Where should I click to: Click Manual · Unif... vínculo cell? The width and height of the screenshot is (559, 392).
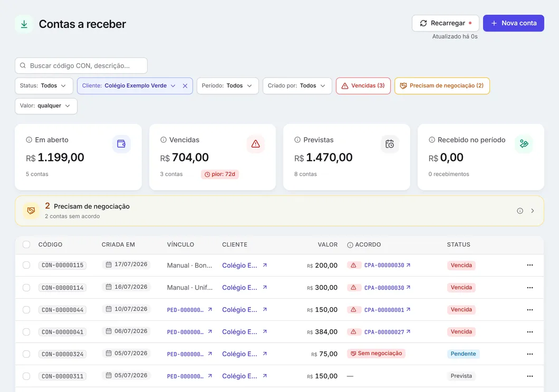[x=190, y=287]
